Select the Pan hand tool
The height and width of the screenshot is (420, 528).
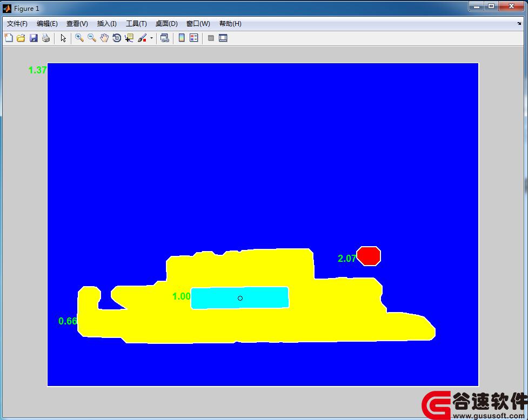tap(104, 38)
